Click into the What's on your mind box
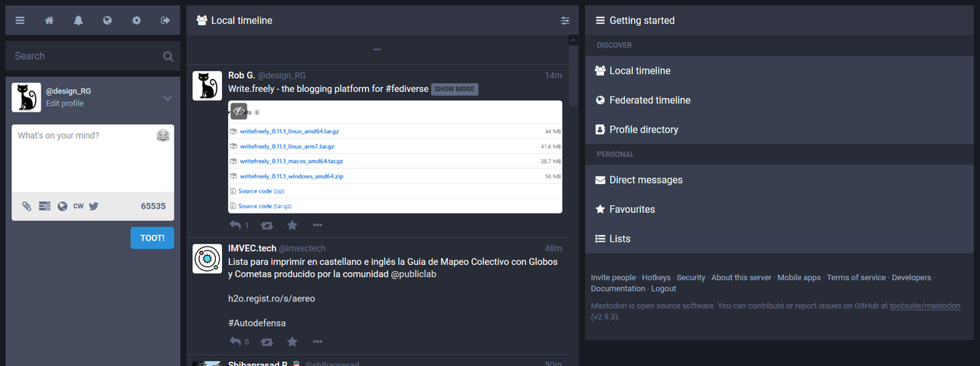Screen dimensions: 980x366 tap(93, 158)
